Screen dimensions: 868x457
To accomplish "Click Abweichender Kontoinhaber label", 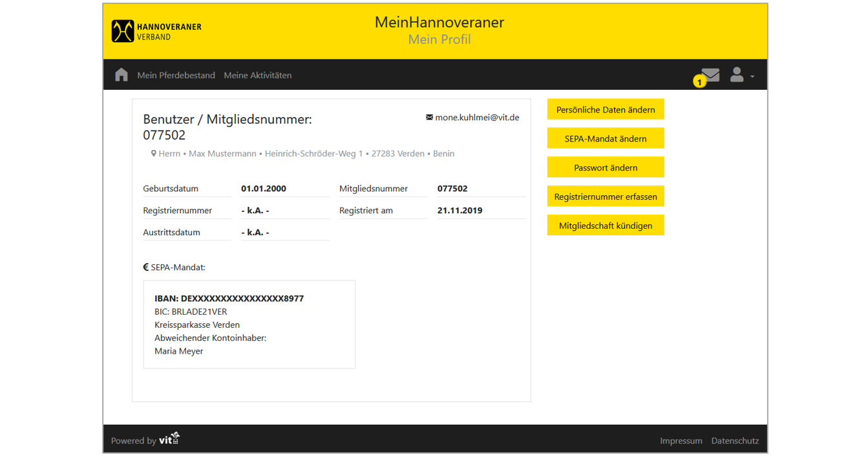I will 210,338.
